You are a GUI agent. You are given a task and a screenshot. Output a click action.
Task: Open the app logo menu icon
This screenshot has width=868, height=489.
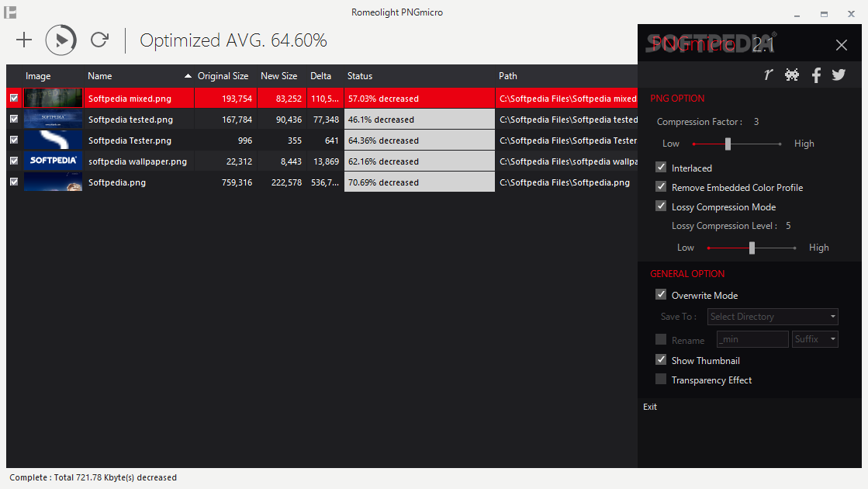tap(10, 12)
